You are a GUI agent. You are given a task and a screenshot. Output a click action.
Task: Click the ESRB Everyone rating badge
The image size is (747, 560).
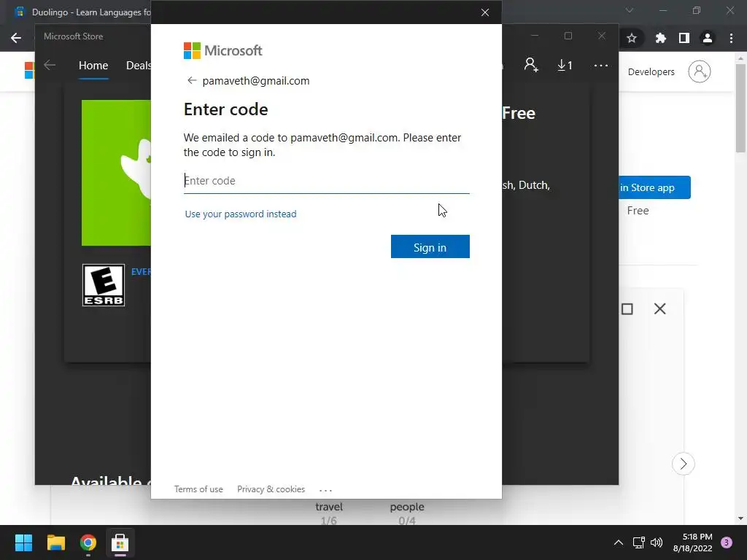point(104,285)
